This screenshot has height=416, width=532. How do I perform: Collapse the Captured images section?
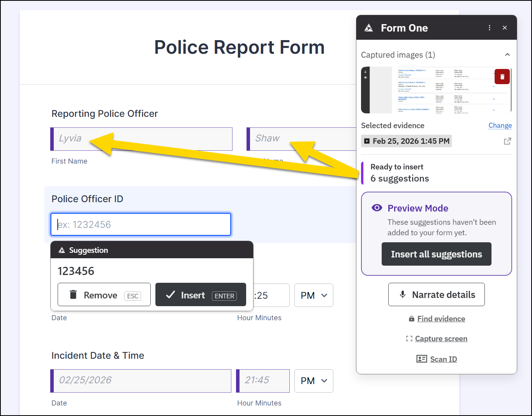pyautogui.click(x=507, y=55)
